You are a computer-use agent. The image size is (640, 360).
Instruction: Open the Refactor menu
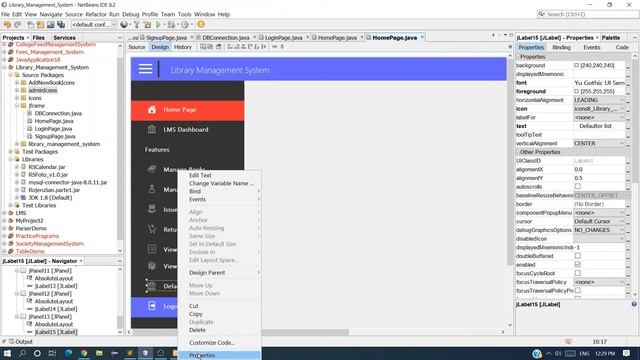[x=96, y=14]
